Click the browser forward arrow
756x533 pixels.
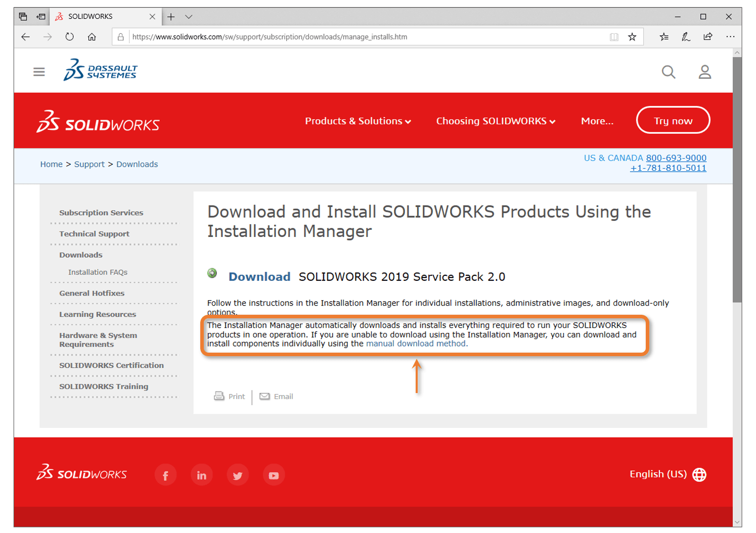48,37
